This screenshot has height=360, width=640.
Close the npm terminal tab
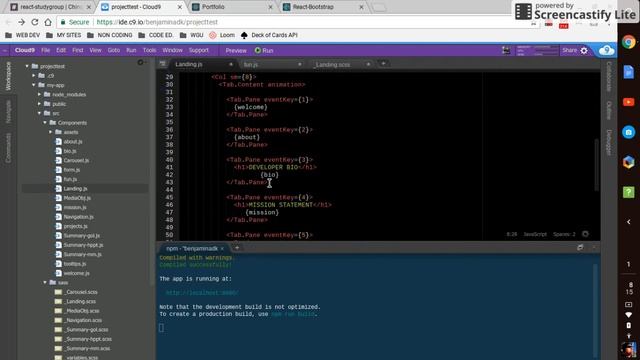pos(222,249)
